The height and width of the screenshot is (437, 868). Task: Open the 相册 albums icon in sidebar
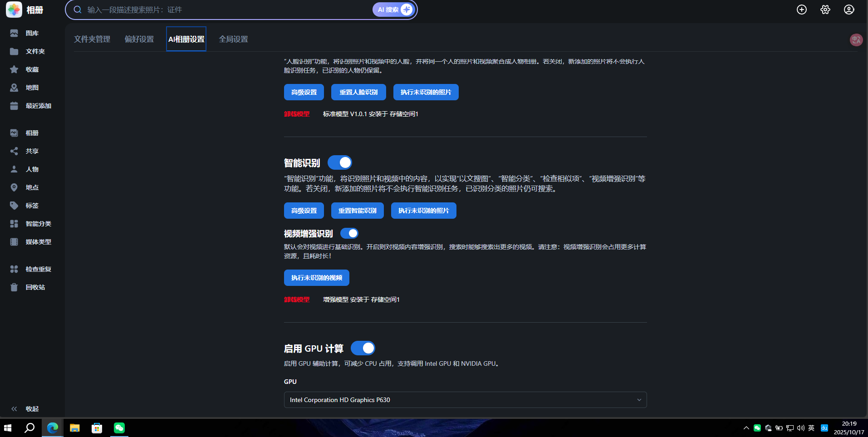pyautogui.click(x=14, y=133)
